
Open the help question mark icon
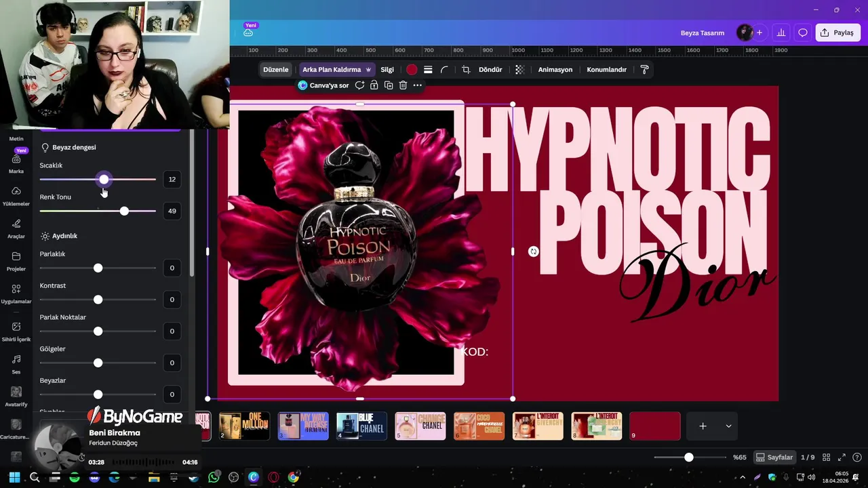857,457
